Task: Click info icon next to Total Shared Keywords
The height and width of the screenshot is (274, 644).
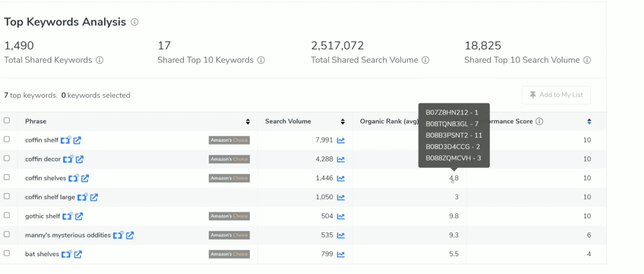Action: [99, 60]
